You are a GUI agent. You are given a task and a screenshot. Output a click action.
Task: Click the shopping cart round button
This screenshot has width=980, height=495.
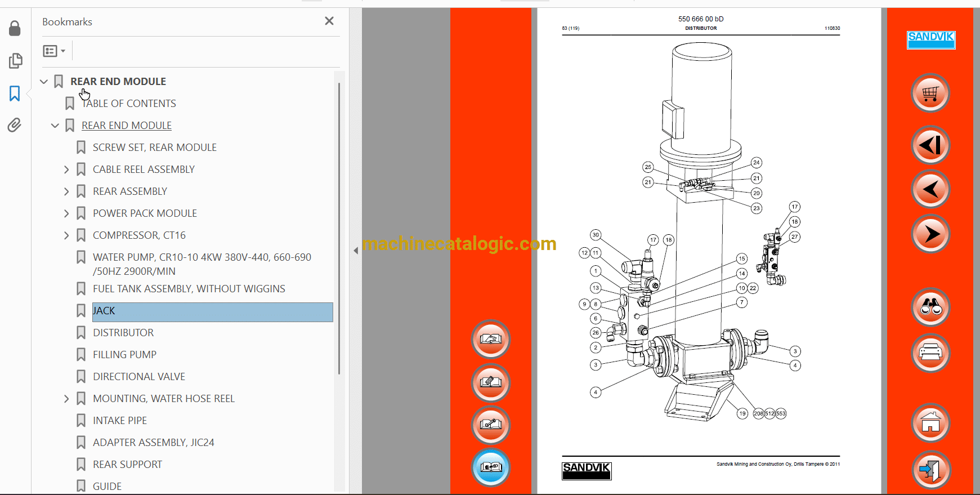(x=930, y=93)
